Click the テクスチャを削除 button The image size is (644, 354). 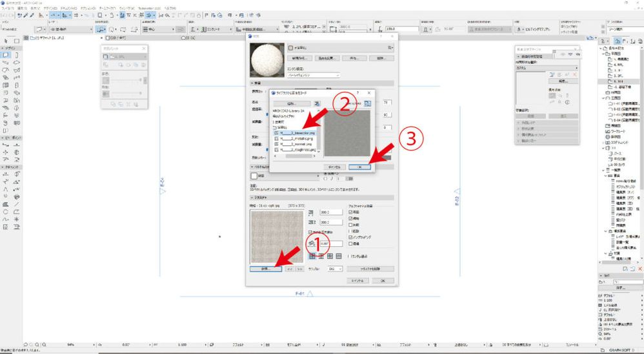point(370,269)
